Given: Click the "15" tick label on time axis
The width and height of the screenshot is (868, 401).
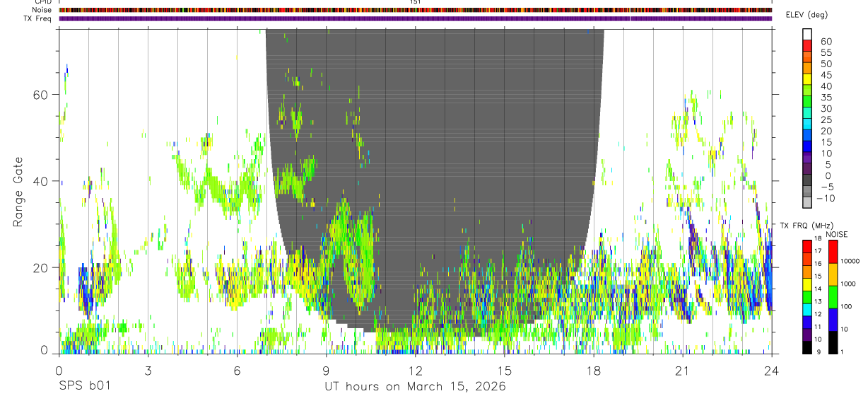Looking at the screenshot, I should click(505, 370).
